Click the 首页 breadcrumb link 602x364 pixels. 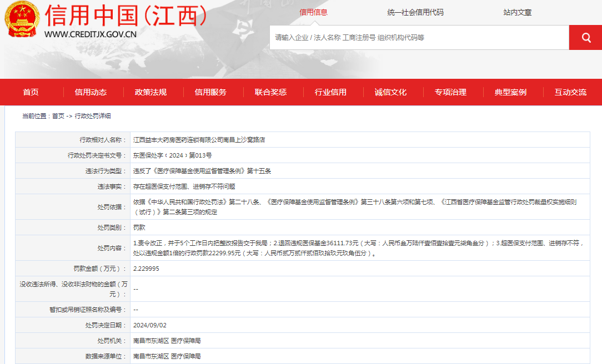click(x=58, y=116)
